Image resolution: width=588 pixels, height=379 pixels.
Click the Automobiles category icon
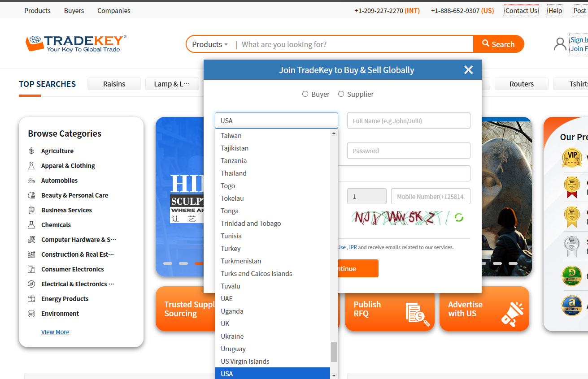(31, 181)
